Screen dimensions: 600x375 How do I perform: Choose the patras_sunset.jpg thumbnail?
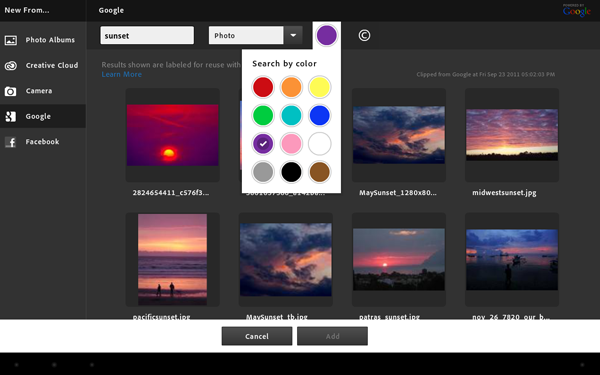point(399,259)
